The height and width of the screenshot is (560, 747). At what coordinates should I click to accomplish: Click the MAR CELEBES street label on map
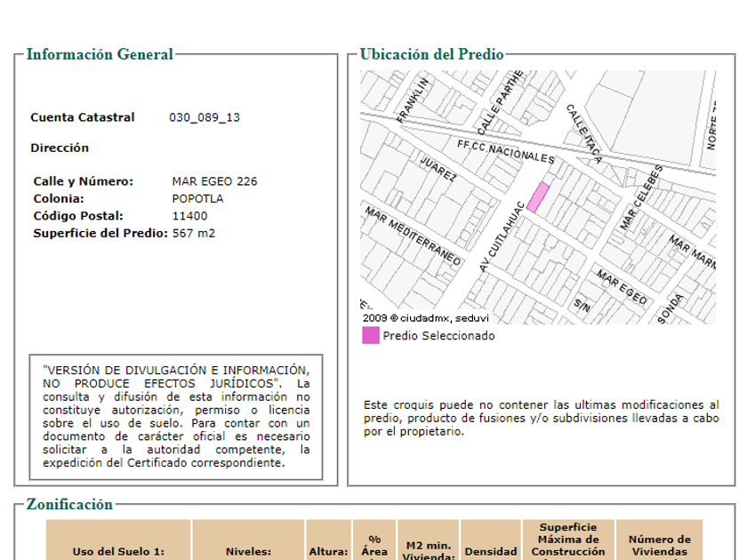point(641,197)
